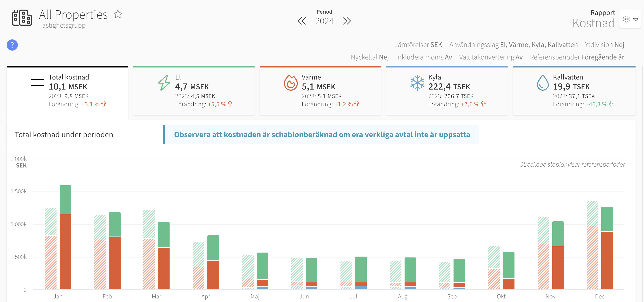
Task: Toggle the Nyckeltal Nej option
Action: point(369,57)
